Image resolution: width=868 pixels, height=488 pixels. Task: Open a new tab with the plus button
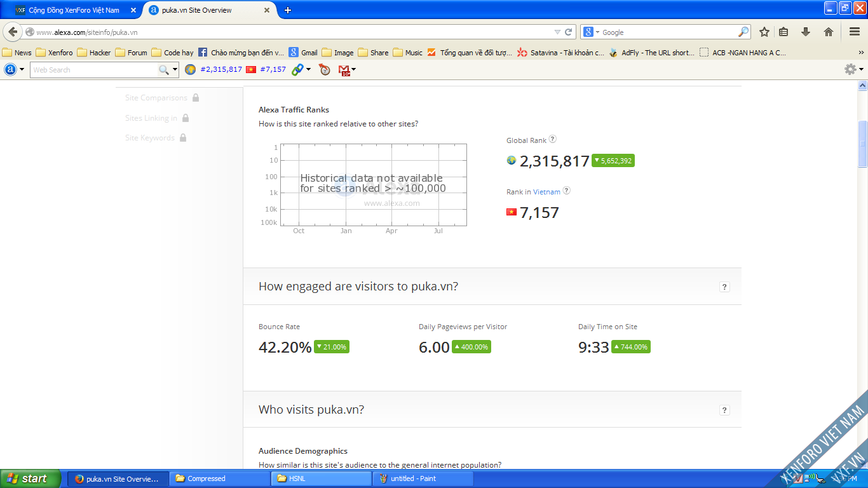[x=288, y=10]
